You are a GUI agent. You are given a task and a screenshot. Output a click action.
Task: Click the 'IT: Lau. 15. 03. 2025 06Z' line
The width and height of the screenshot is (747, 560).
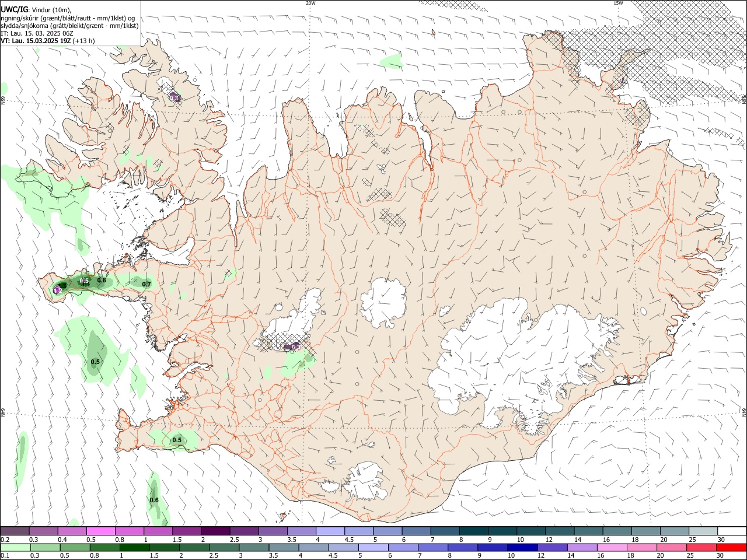tap(37, 33)
